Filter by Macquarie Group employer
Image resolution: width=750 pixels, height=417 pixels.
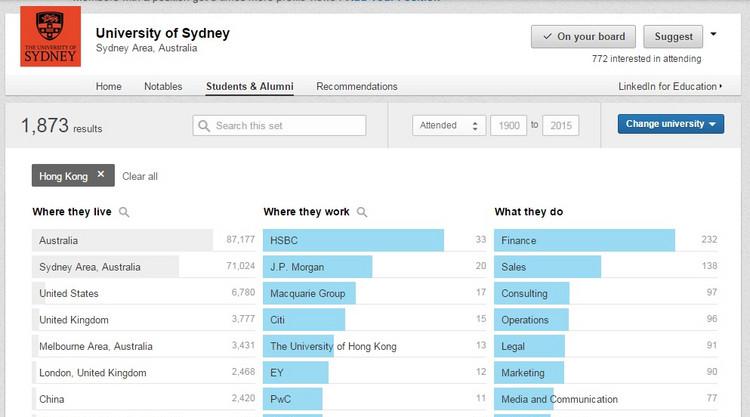pos(375,293)
